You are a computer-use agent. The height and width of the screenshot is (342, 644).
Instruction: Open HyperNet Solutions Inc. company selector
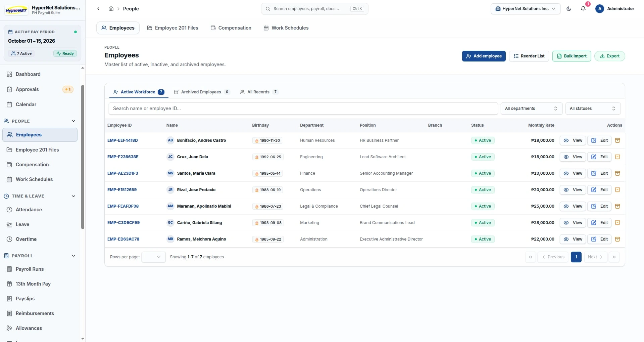point(526,9)
